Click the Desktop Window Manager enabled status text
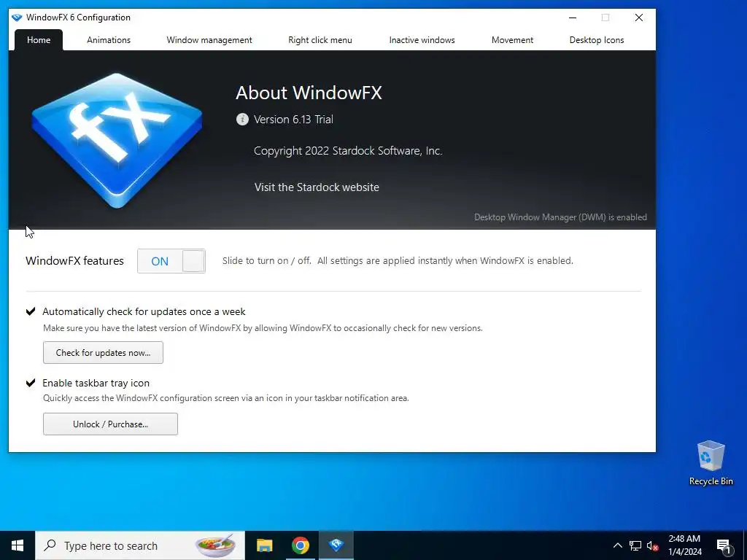Image resolution: width=747 pixels, height=560 pixels. tap(560, 217)
